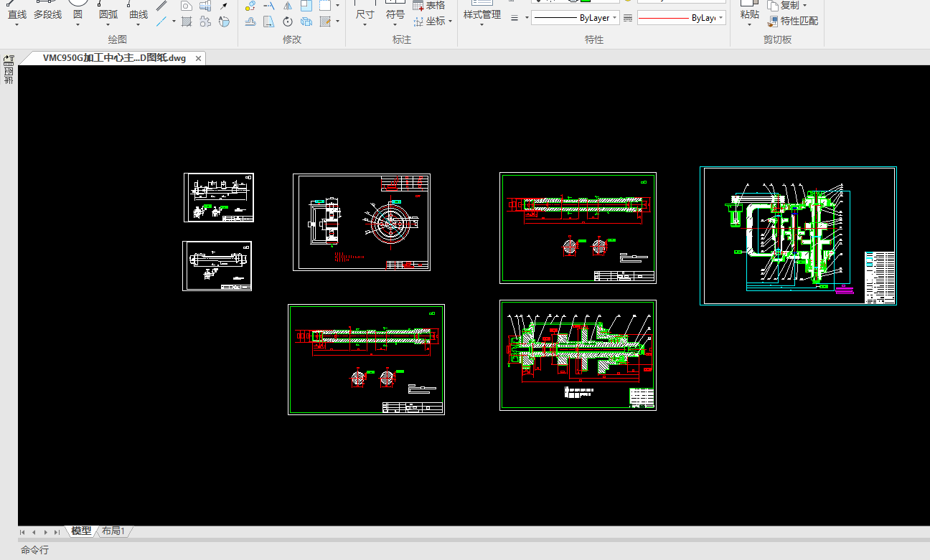Select the VMC950G drawing file tab
This screenshot has height=560, width=930.
pos(114,58)
